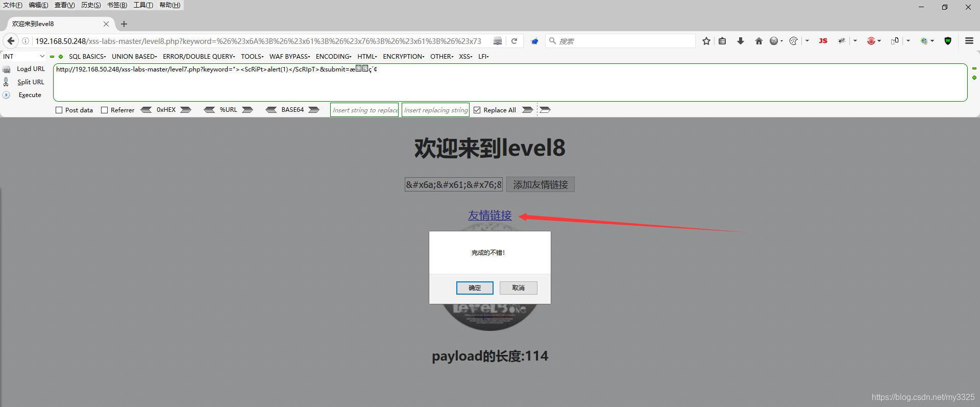980x407 pixels.
Task: Expand the ENCRYPTION dropdown
Action: 403,57
